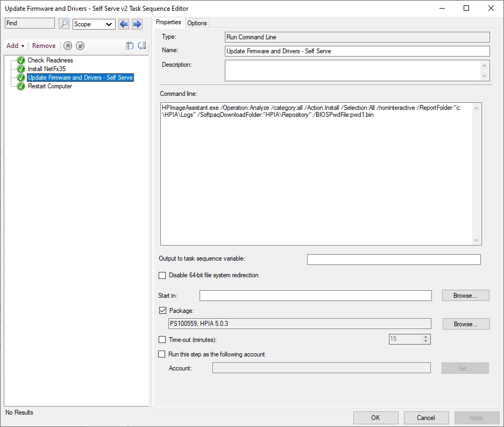Switch to the Options tab

[x=197, y=23]
